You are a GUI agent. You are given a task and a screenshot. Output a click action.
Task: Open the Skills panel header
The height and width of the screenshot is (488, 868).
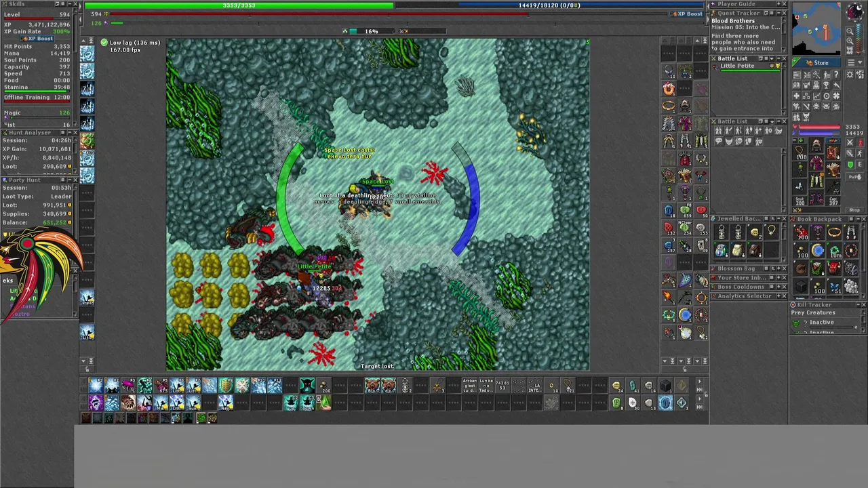tap(41, 4)
